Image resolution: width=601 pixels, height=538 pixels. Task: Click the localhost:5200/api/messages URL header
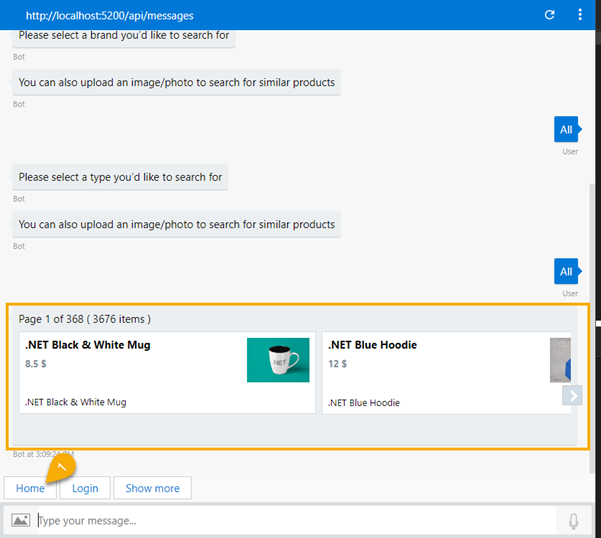pyautogui.click(x=110, y=15)
